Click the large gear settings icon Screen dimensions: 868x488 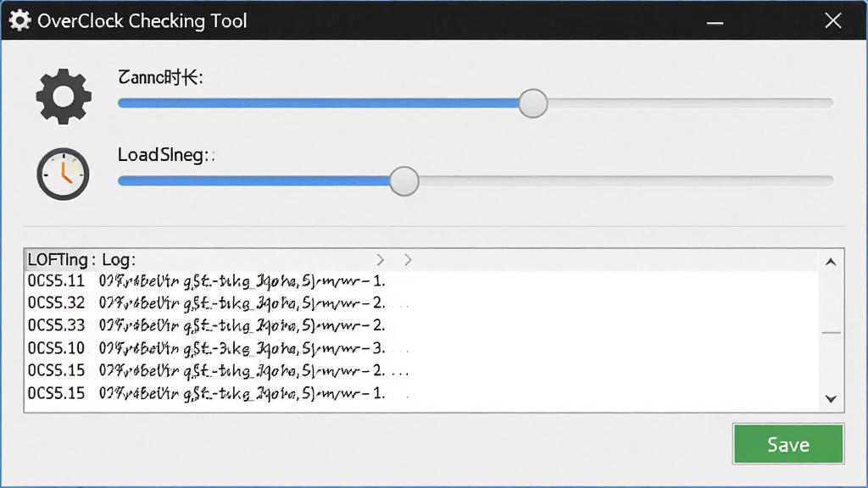(64, 97)
